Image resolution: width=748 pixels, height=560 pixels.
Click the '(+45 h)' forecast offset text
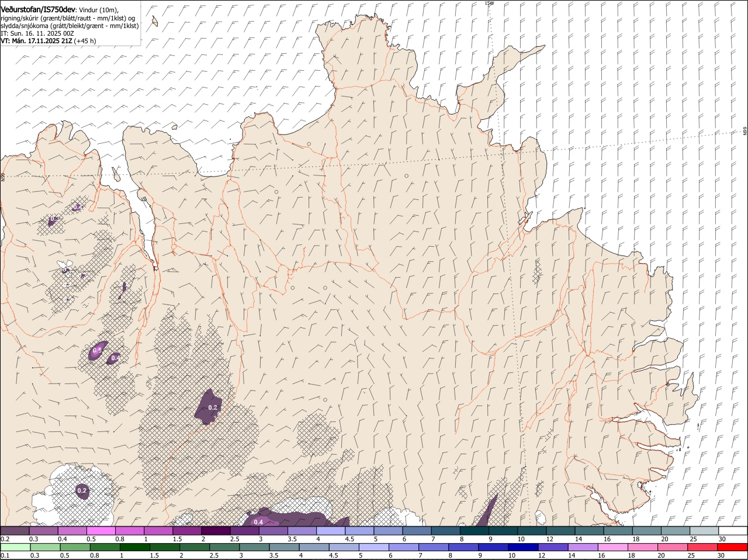[85, 41]
